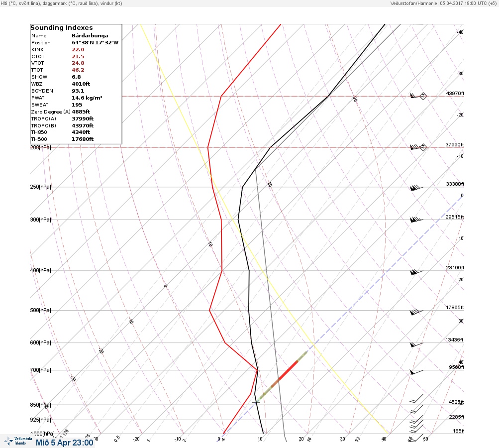Viewport: 499px width, 448px height.
Task: Click the KINX value 22.0
Action: 78,50
